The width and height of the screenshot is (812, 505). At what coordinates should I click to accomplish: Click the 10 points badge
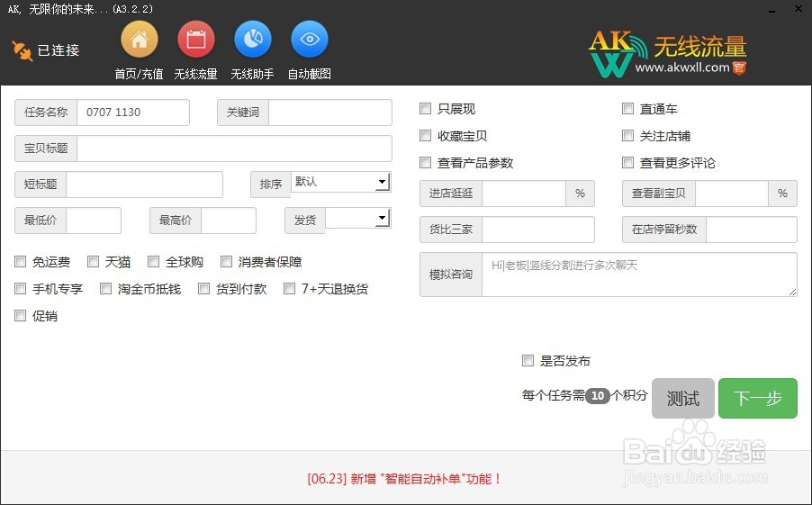pos(598,396)
